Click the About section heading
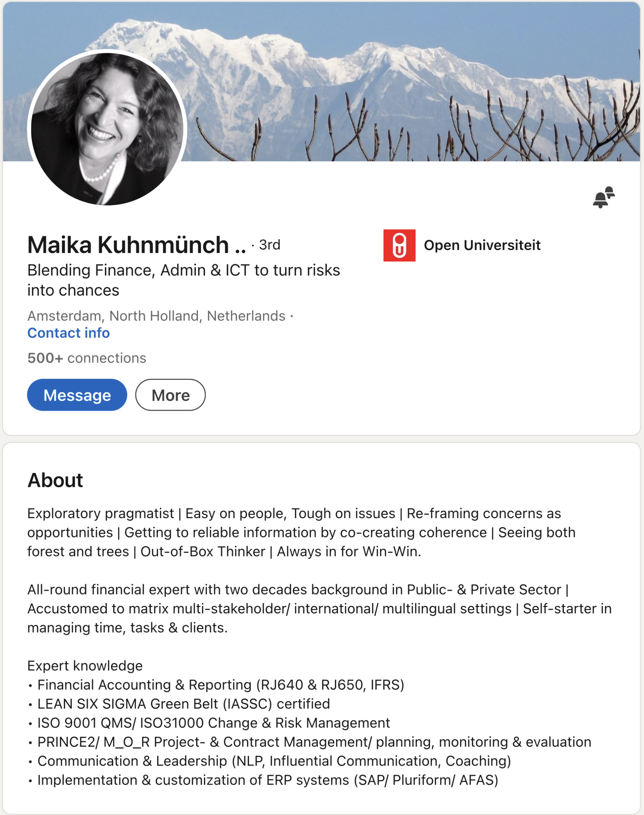The height and width of the screenshot is (815, 644). click(55, 480)
